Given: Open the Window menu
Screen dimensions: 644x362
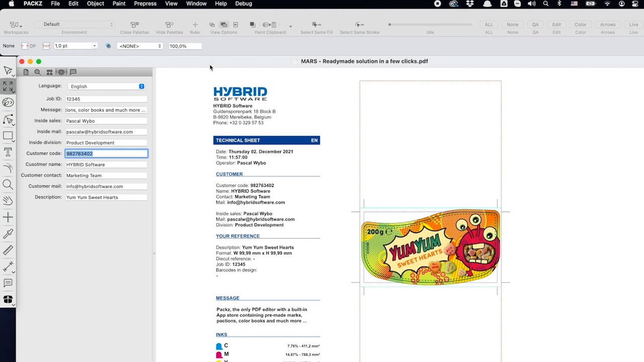Looking at the screenshot, I should click(196, 4).
